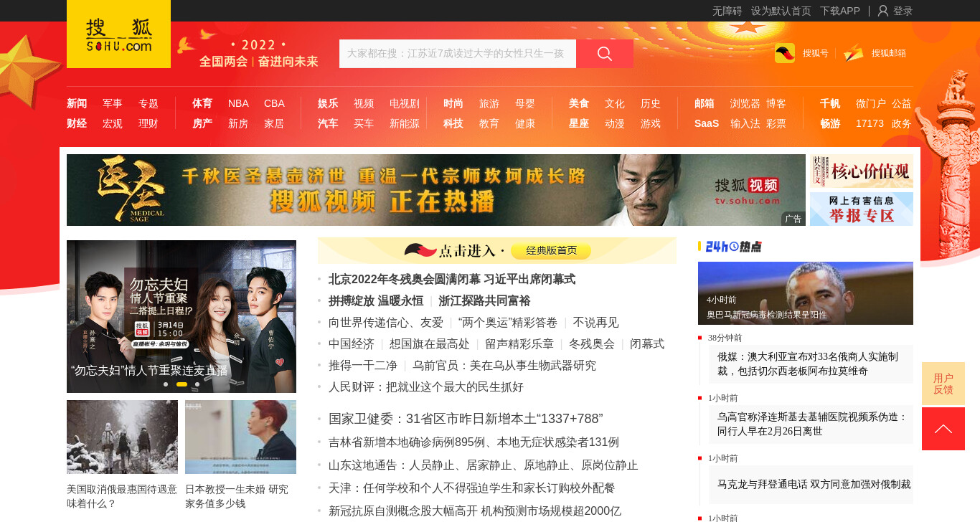This screenshot has width=980, height=522.
Task: Open the 举报专区 banner
Action: coord(862,209)
